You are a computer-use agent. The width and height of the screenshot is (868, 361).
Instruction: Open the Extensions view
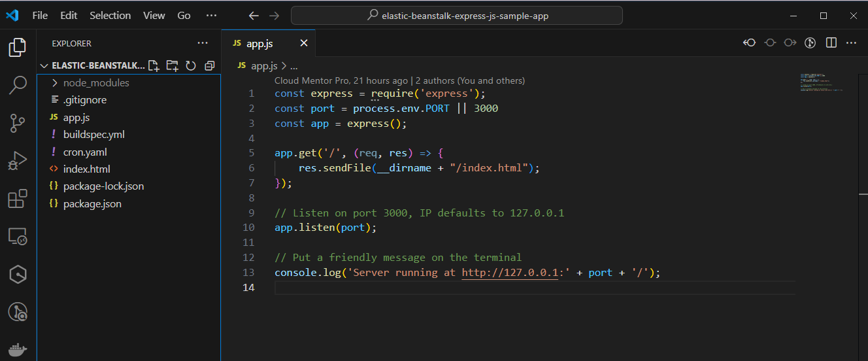pyautogui.click(x=18, y=199)
